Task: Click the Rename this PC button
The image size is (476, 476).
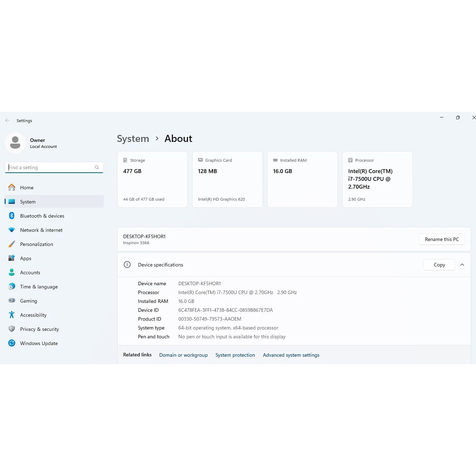Action: point(442,239)
